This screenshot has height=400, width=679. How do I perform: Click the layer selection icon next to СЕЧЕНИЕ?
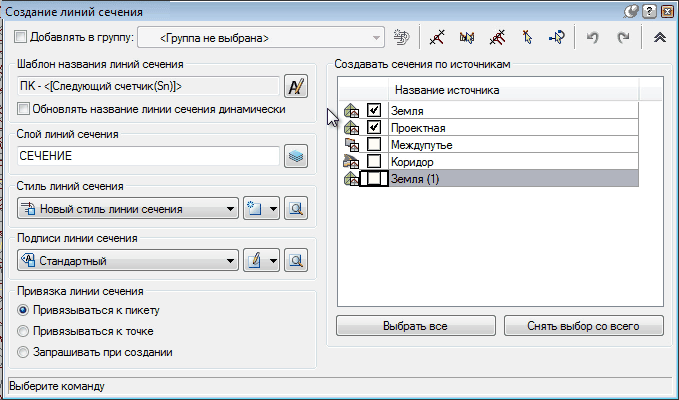(x=295, y=156)
